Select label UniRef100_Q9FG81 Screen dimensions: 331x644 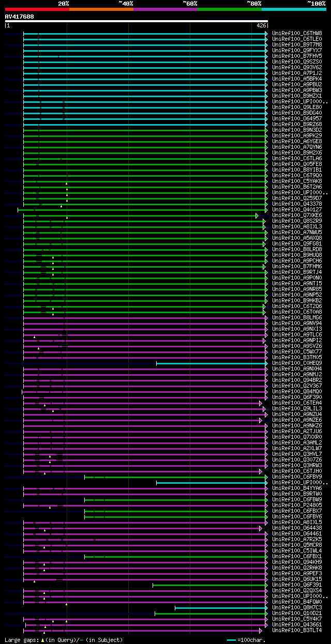(297, 244)
